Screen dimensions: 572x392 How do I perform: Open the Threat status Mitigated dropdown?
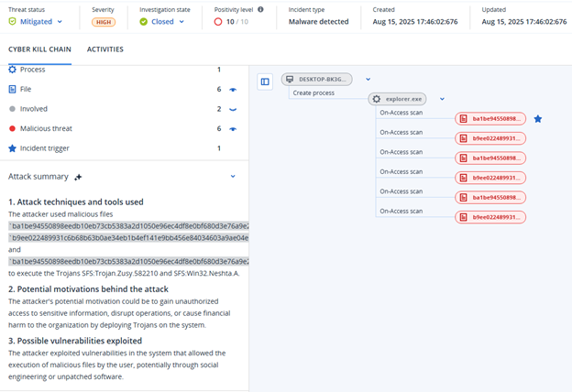(x=60, y=22)
